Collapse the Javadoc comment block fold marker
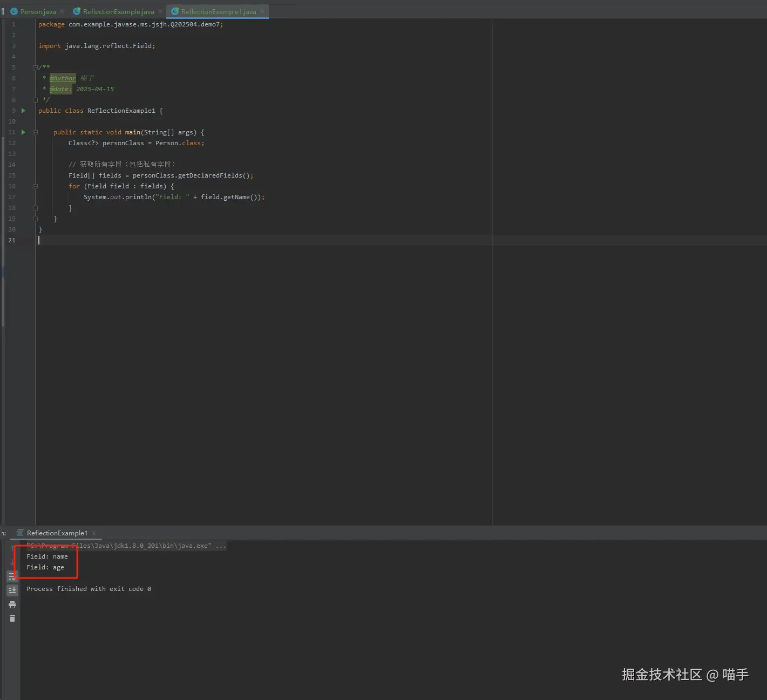 point(35,67)
